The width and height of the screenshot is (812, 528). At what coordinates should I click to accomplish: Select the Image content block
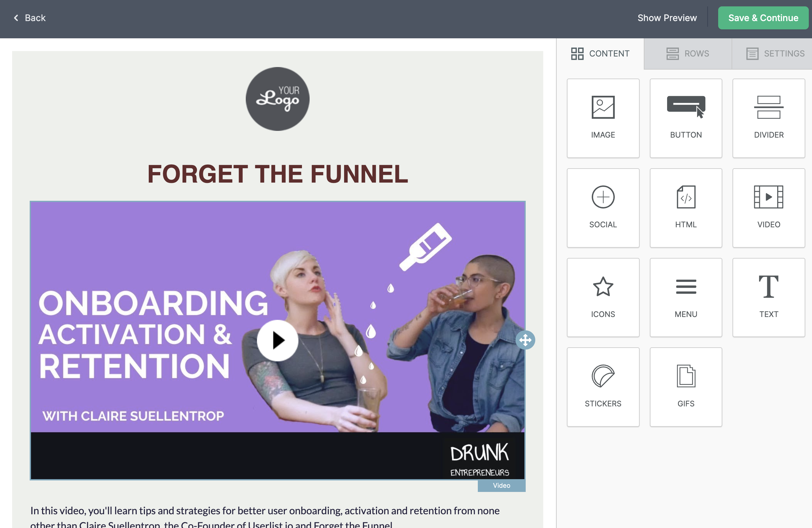(603, 118)
